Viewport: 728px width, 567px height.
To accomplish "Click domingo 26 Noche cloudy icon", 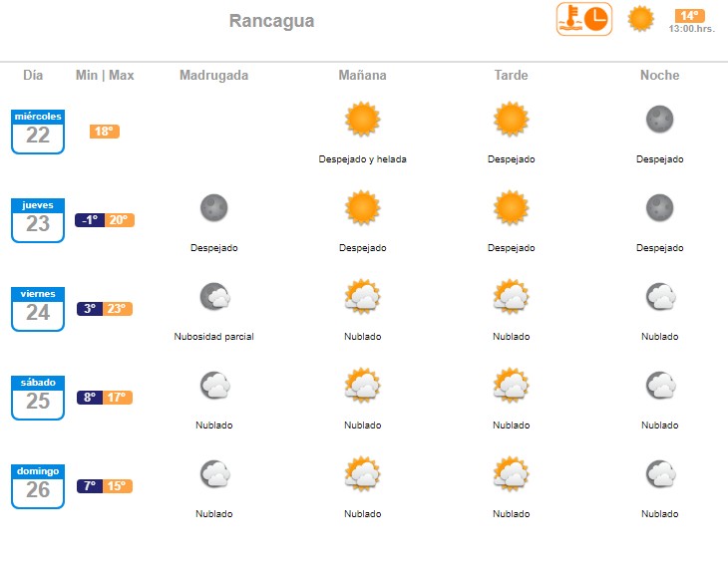I will 659,473.
